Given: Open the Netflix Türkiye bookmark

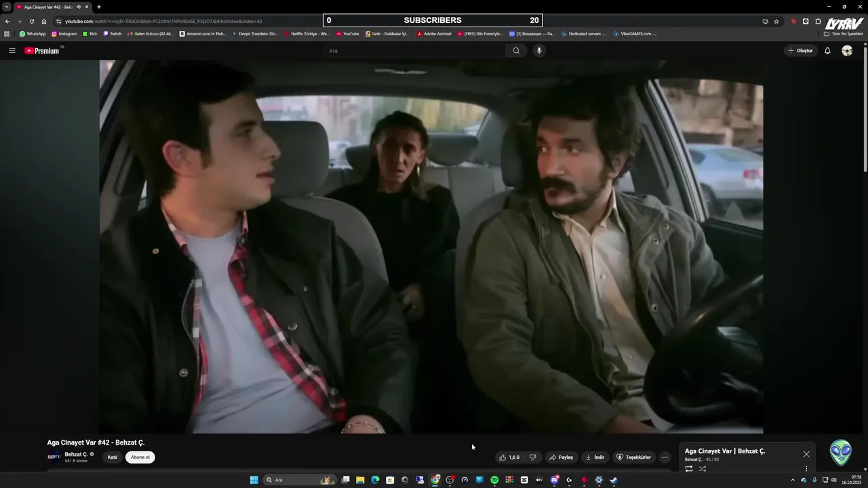Looking at the screenshot, I should [x=307, y=33].
